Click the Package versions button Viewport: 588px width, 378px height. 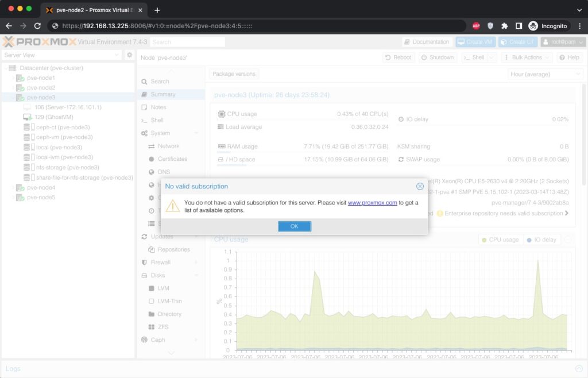pos(234,74)
